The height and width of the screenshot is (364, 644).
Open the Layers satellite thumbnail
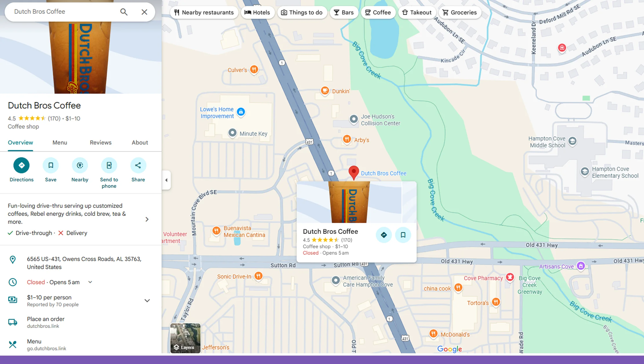185,338
